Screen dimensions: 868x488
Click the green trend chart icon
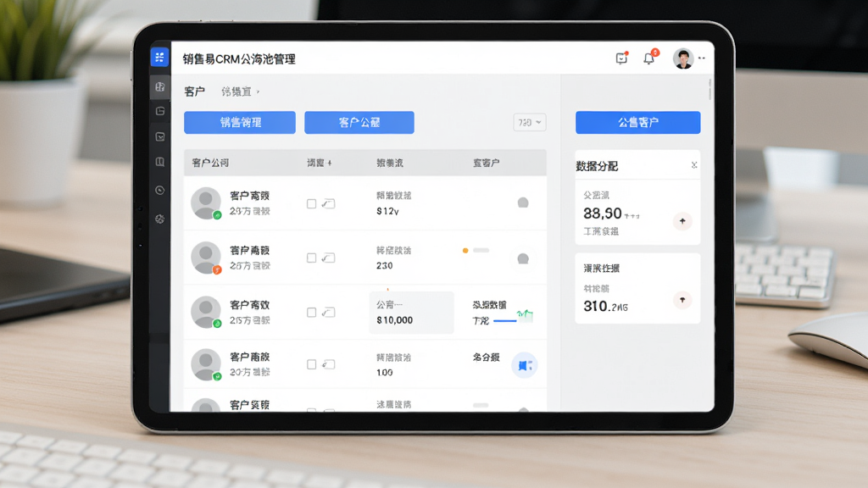(x=525, y=316)
